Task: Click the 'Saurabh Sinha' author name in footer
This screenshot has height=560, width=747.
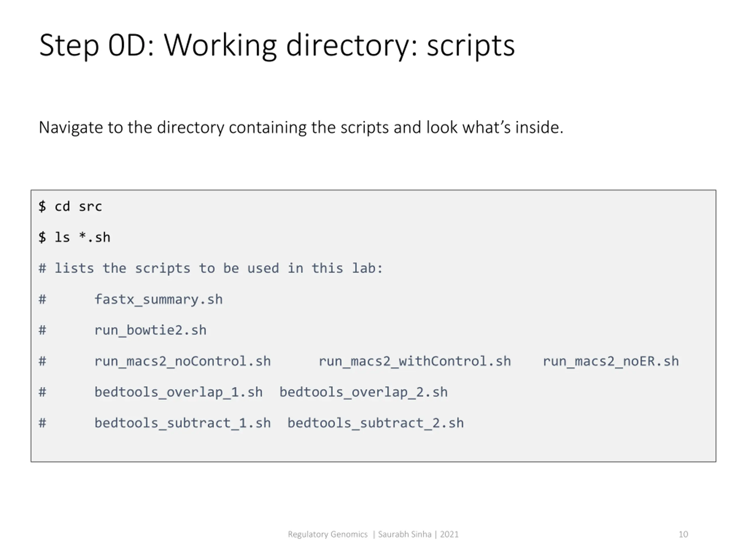Action: tap(404, 534)
